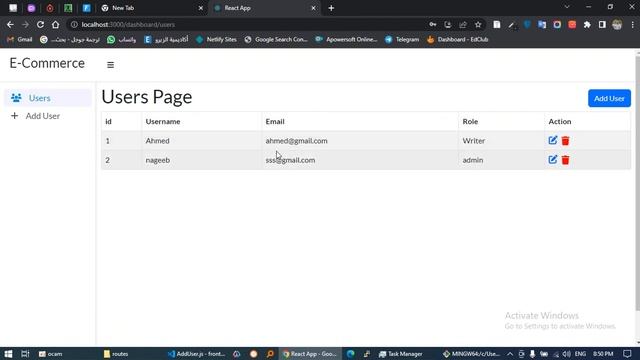Image resolution: width=640 pixels, height=360 pixels.
Task: Open Task View on the taskbar
Action: (25, 354)
